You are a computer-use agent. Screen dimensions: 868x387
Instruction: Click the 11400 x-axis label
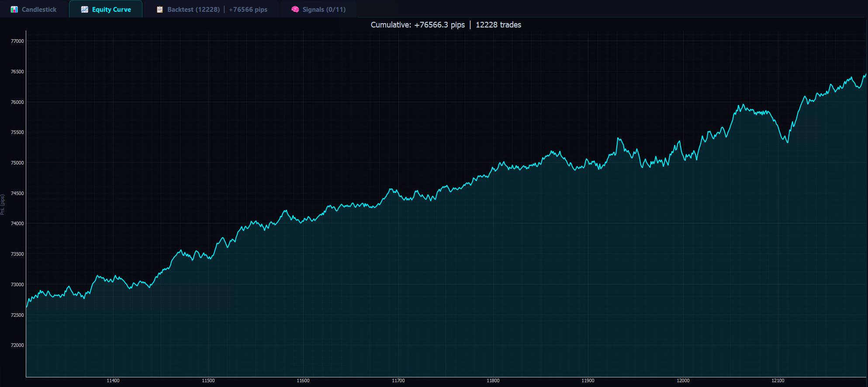(x=113, y=380)
